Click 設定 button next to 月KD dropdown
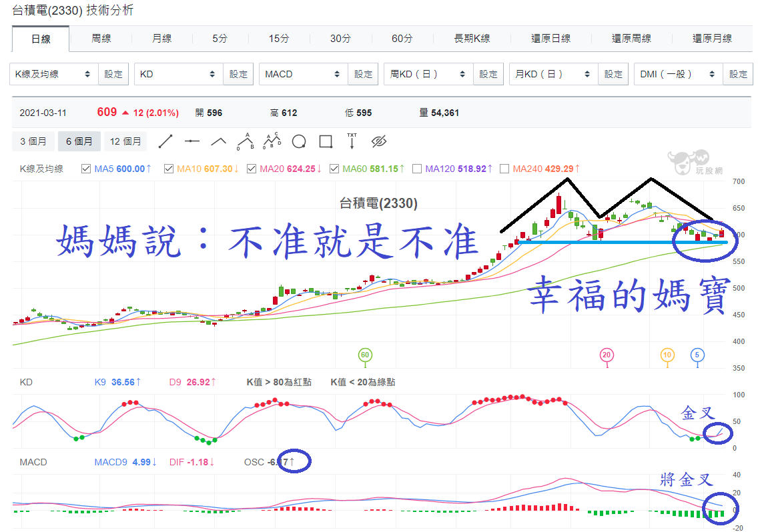The image size is (758, 532). (x=613, y=74)
